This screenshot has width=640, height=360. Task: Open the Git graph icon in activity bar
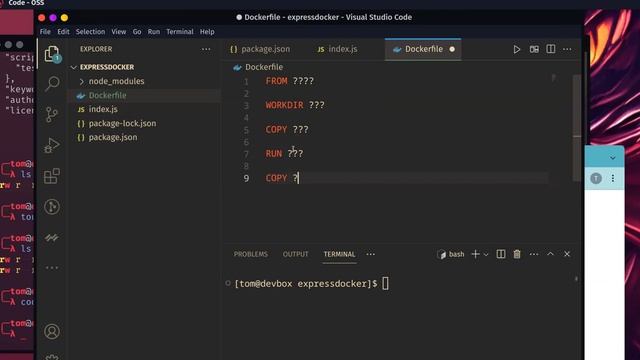click(52, 207)
